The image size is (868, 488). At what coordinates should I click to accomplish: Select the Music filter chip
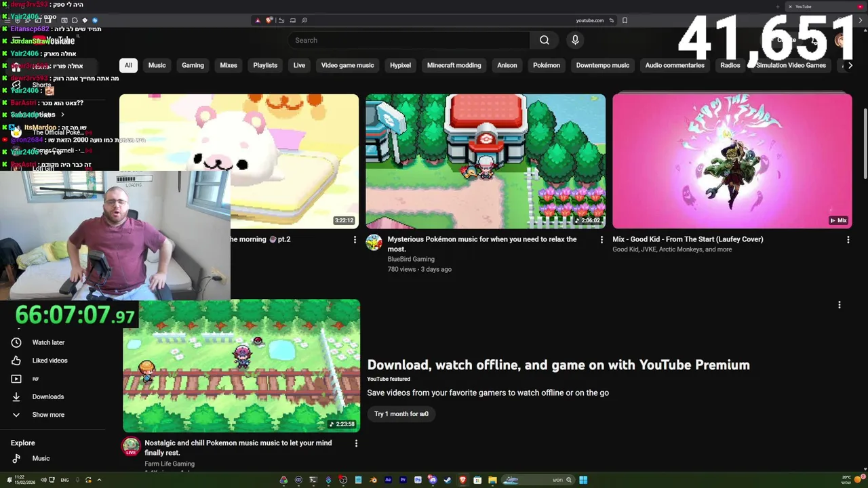click(157, 65)
